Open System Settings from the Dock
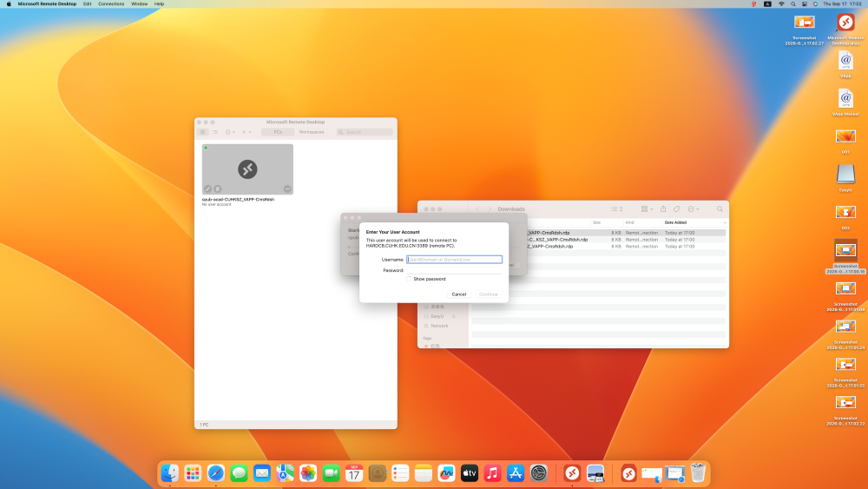 (x=539, y=473)
